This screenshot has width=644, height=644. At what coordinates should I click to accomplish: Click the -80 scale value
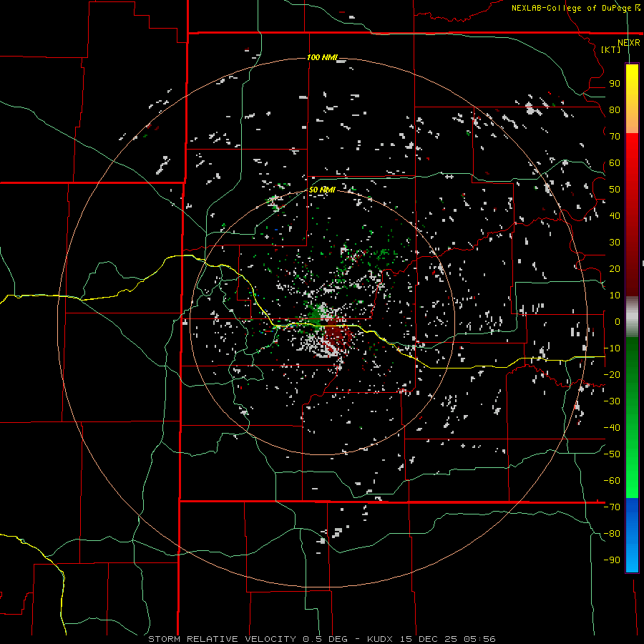click(x=612, y=534)
